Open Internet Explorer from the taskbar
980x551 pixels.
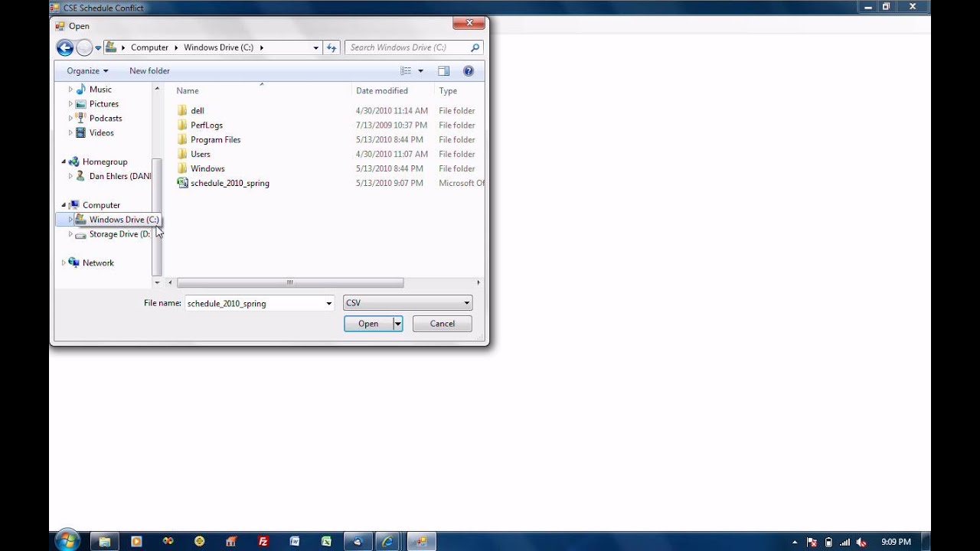click(388, 541)
